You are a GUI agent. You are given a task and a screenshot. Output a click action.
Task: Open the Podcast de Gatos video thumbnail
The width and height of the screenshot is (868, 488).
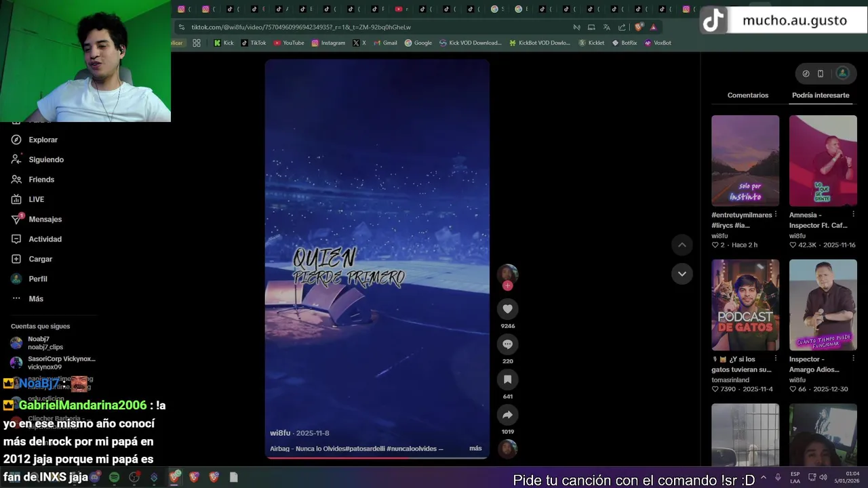[745, 305]
